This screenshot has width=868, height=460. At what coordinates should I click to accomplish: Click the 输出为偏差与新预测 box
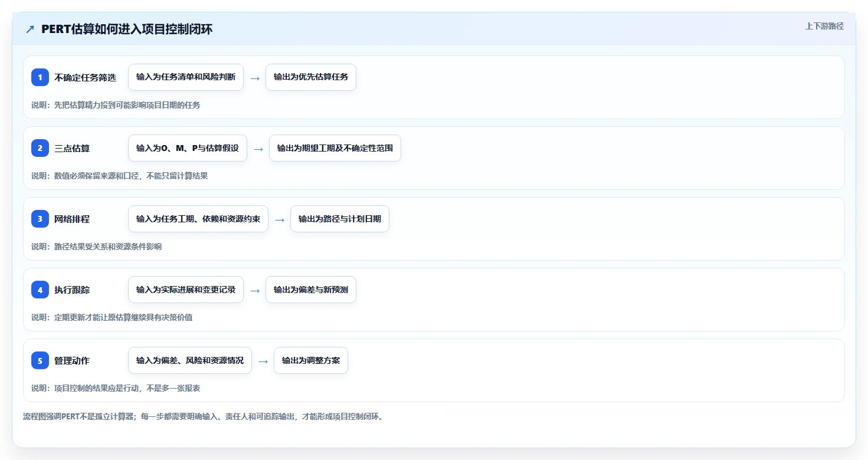click(x=311, y=290)
